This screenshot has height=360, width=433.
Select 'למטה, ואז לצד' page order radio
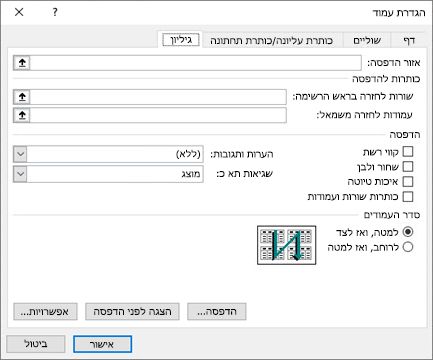[408, 232]
